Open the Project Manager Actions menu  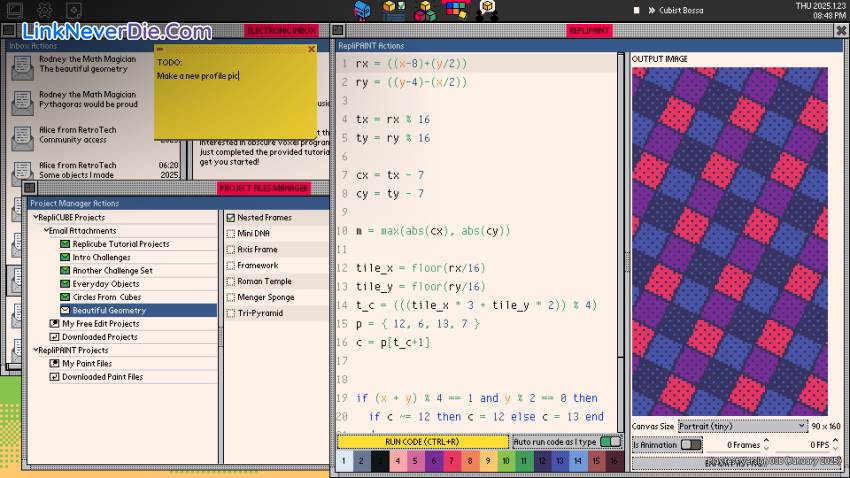pyautogui.click(x=74, y=203)
